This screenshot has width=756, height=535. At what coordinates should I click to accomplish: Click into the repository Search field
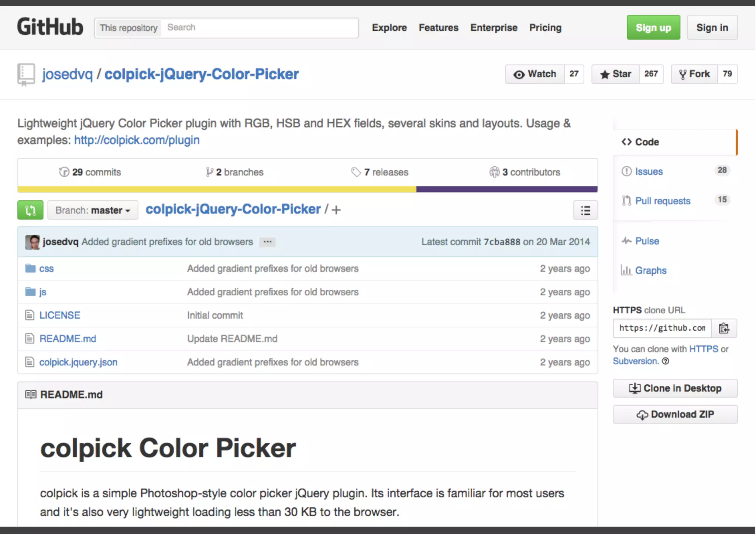coord(260,28)
